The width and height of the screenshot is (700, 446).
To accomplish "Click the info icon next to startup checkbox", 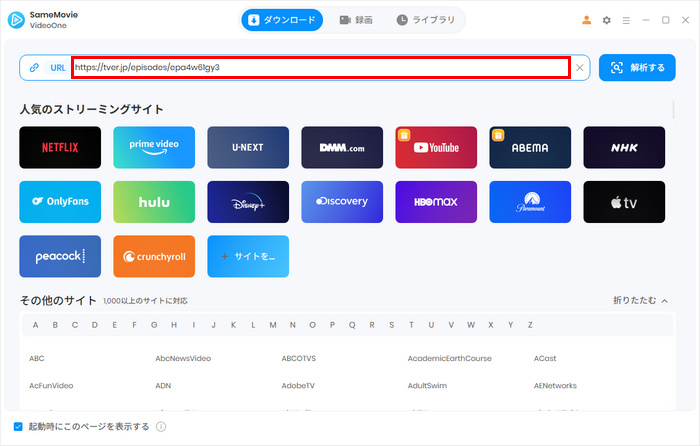I will [x=161, y=427].
